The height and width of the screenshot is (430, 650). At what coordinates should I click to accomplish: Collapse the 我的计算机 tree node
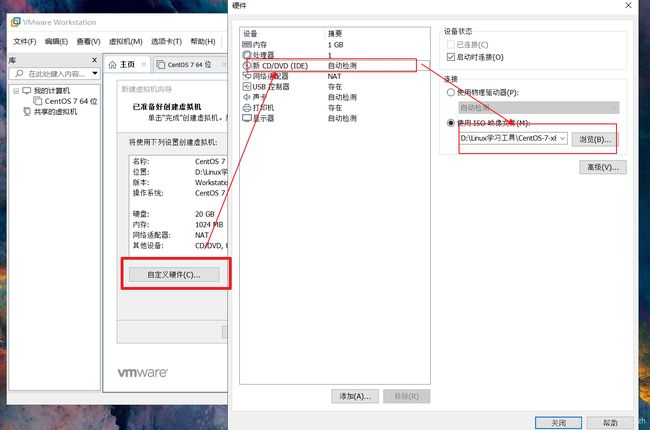[x=16, y=91]
